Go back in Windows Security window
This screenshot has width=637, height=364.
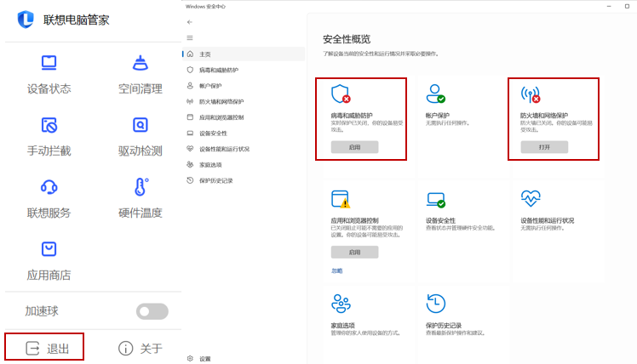pyautogui.click(x=190, y=22)
